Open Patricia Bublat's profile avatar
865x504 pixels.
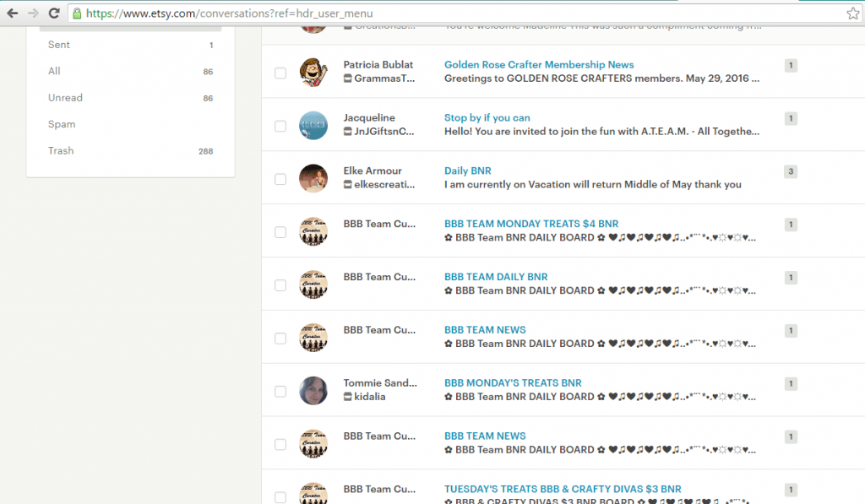tap(313, 73)
